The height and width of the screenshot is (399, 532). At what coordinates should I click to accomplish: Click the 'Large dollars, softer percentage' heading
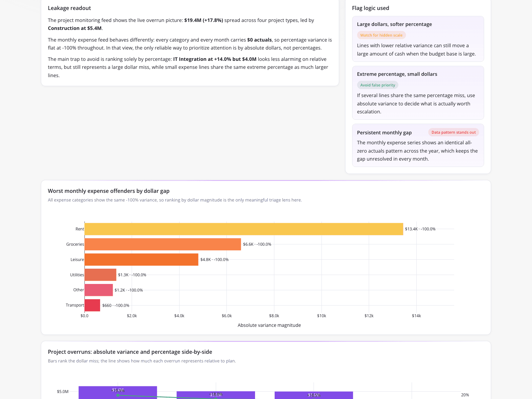tap(394, 24)
